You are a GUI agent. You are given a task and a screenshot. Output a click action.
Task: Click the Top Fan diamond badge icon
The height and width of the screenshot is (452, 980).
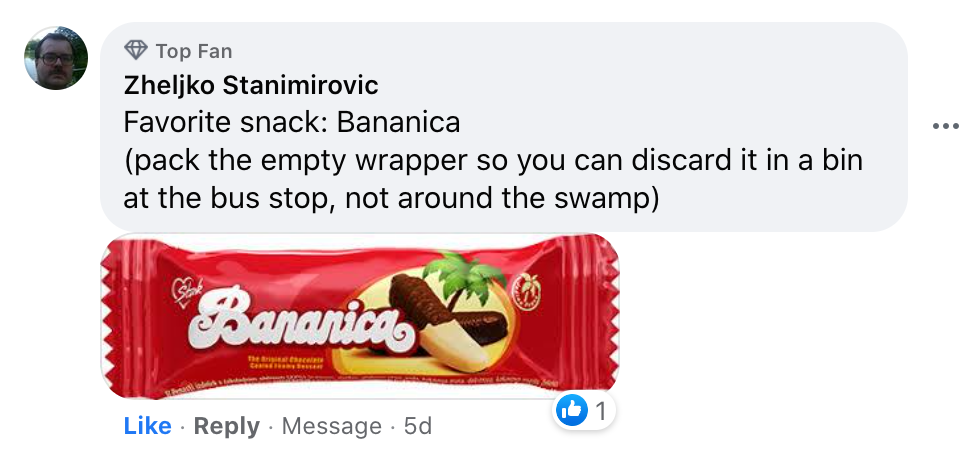click(136, 50)
